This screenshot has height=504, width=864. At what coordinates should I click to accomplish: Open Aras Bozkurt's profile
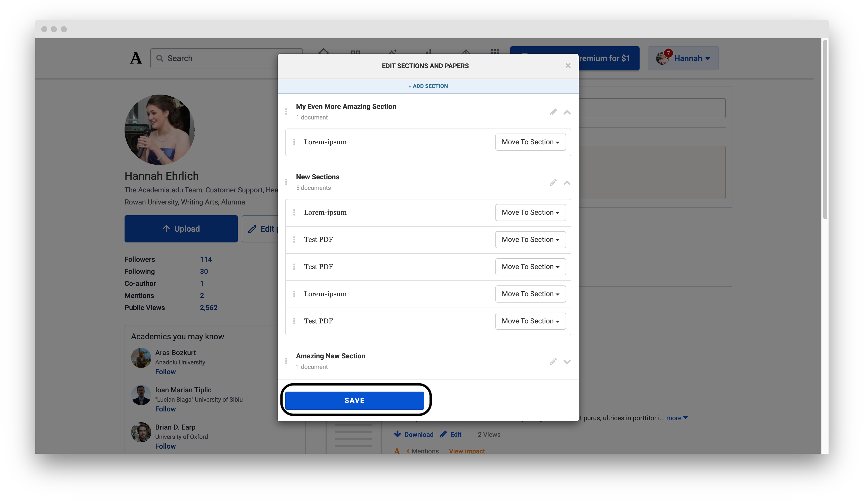tap(176, 353)
